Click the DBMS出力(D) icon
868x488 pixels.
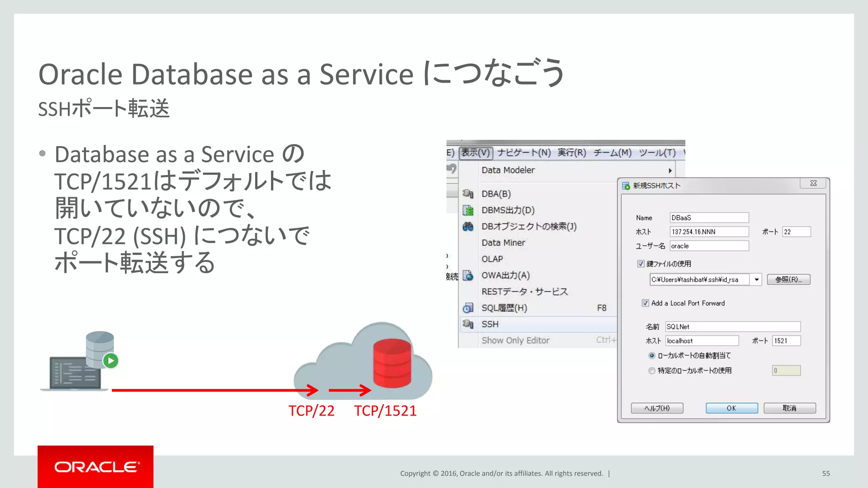tap(468, 210)
